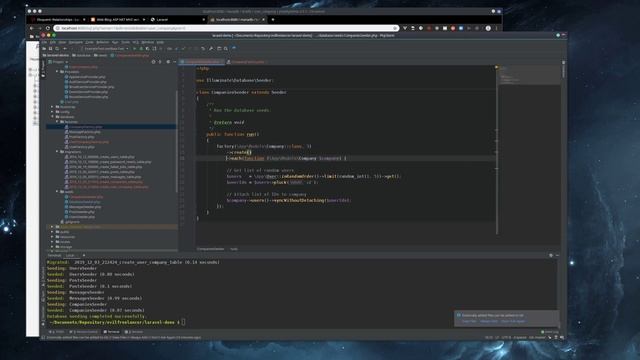Open the File menu in PhpStorm
Screen dimensions: 640x360
45,42
